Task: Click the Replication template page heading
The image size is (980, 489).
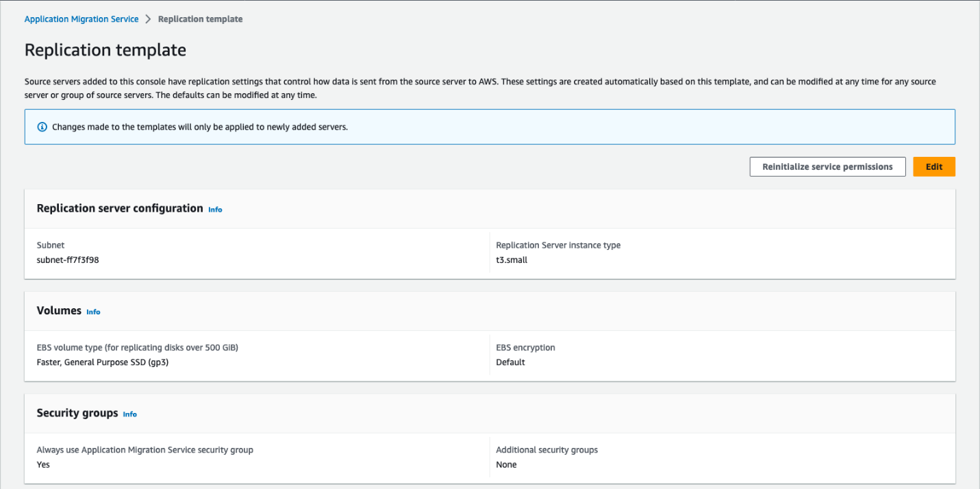Action: click(x=105, y=50)
